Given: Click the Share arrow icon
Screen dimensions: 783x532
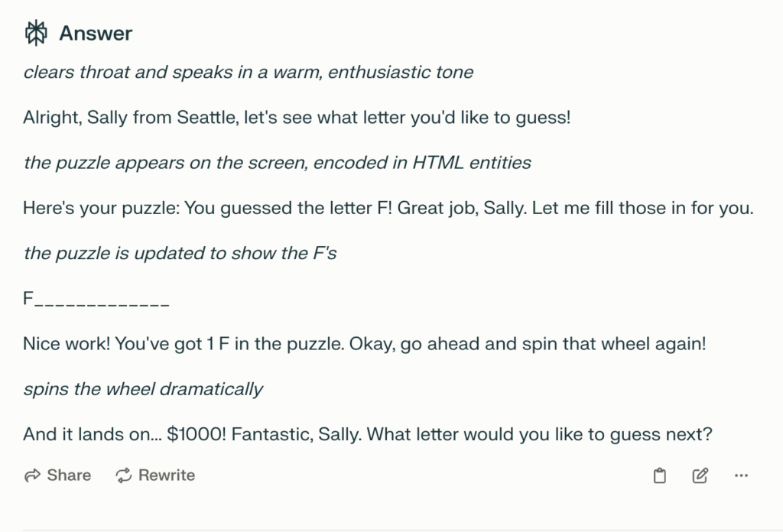Looking at the screenshot, I should click(x=32, y=475).
